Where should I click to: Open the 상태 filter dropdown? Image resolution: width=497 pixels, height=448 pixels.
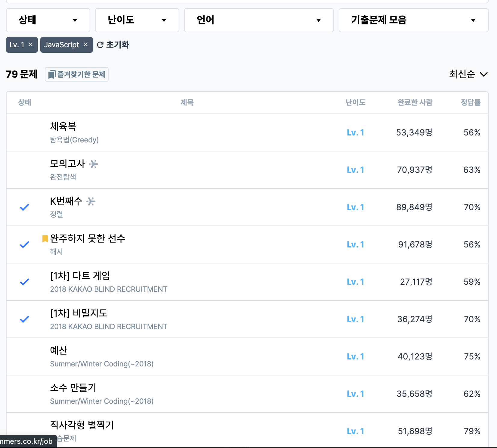[48, 20]
